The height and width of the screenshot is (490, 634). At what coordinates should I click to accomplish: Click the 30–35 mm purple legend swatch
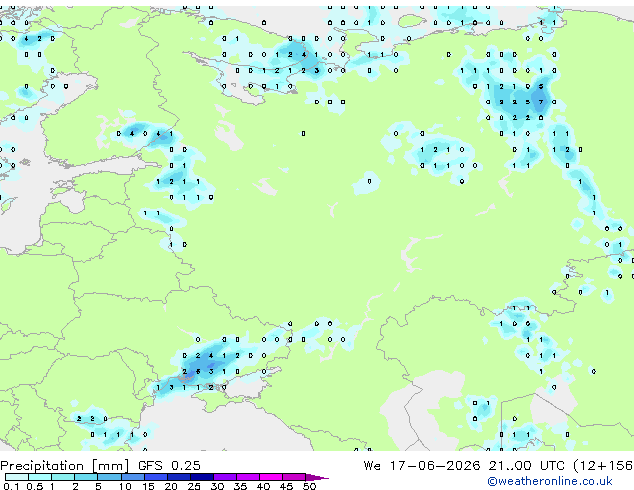[225, 477]
